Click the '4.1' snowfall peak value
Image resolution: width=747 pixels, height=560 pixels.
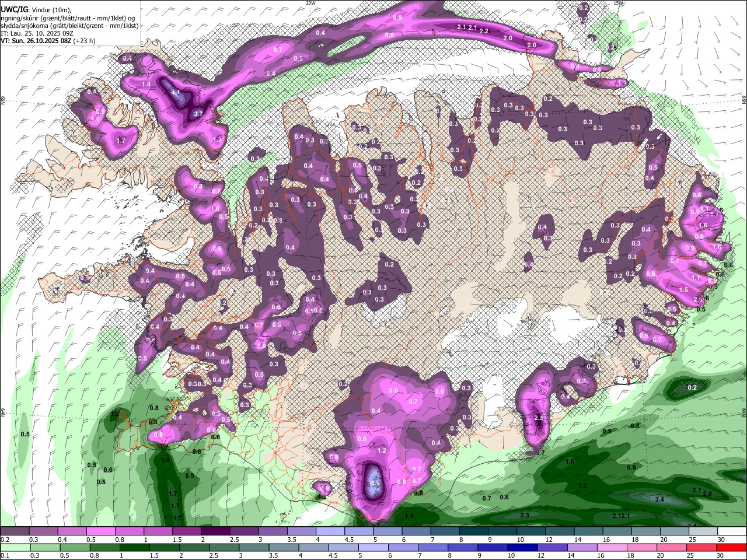[175, 92]
